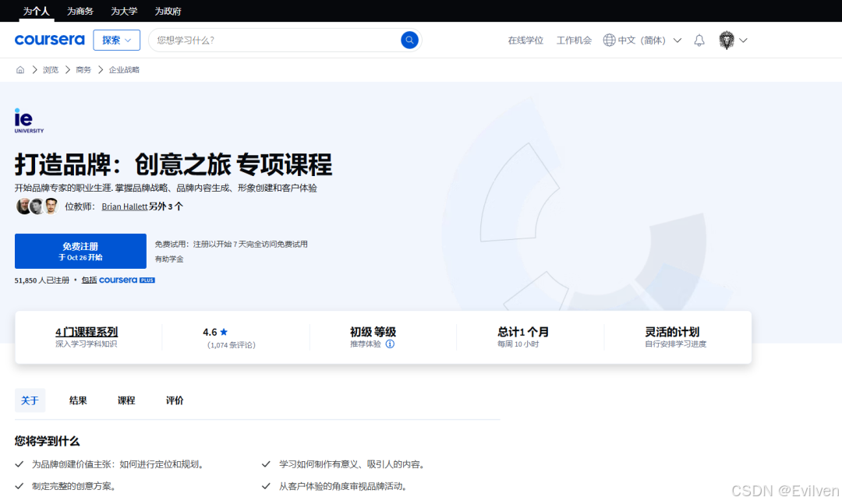
Task: Switch to the 关于 tab
Action: tap(30, 400)
